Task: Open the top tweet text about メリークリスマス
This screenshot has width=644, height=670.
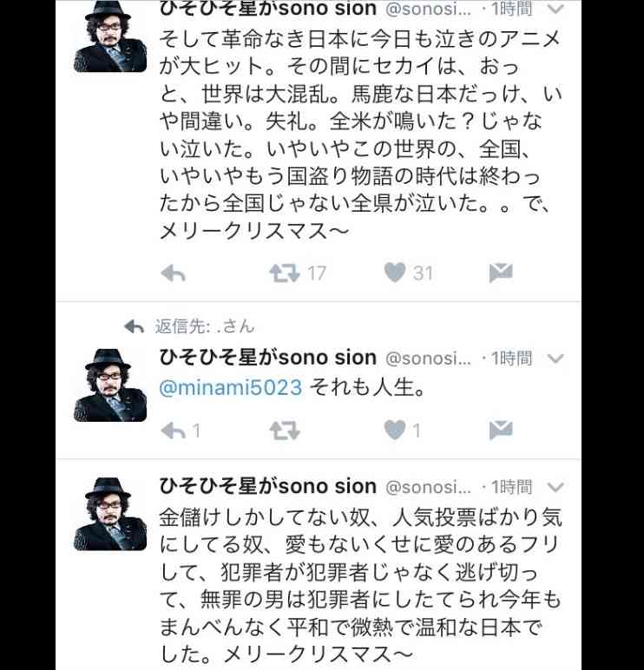Action: (360, 135)
